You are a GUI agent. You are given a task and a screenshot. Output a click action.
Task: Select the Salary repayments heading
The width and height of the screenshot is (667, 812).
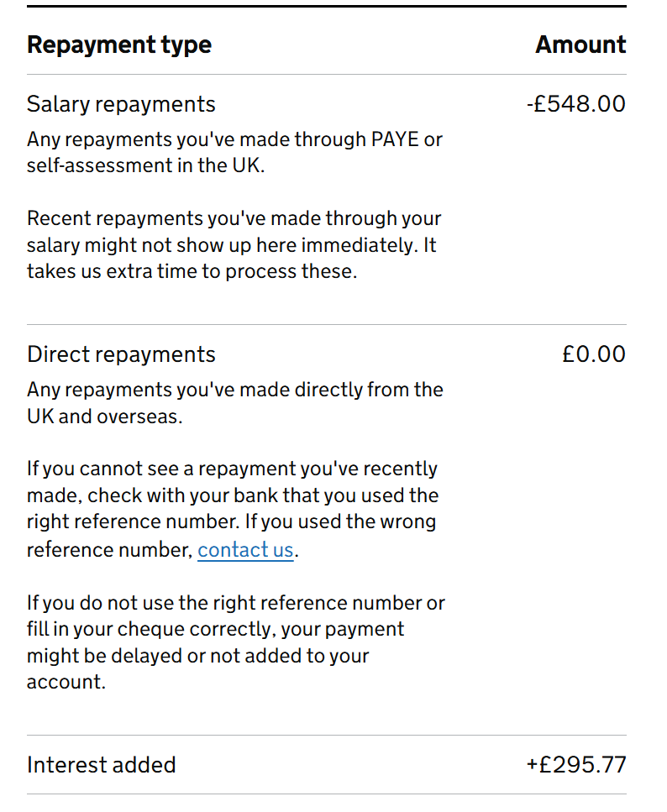coord(121,104)
